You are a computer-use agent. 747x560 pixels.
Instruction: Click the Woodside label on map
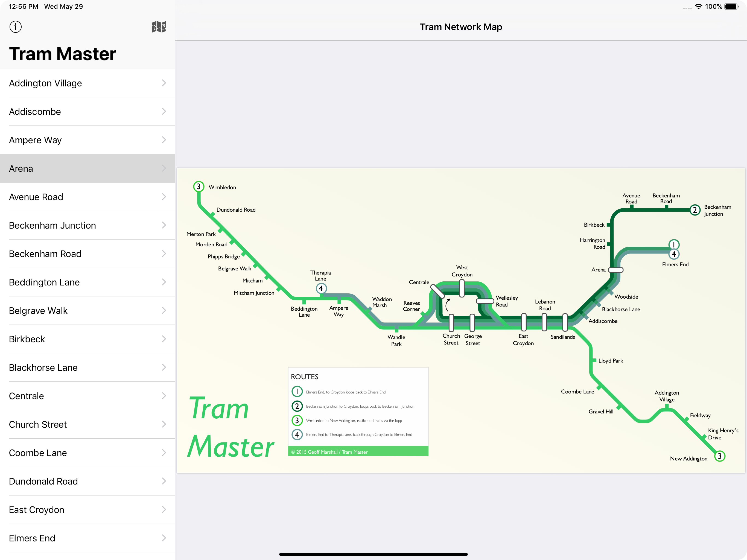pyautogui.click(x=626, y=297)
